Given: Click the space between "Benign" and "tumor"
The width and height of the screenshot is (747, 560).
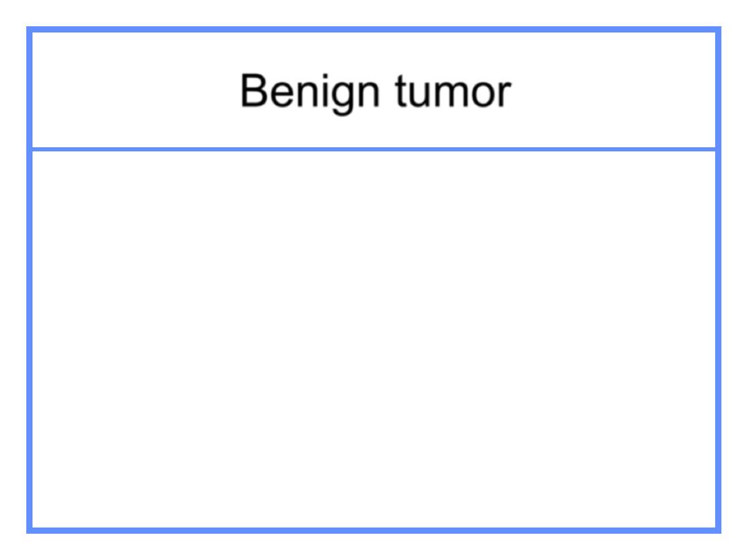Looking at the screenshot, I should [388, 92].
